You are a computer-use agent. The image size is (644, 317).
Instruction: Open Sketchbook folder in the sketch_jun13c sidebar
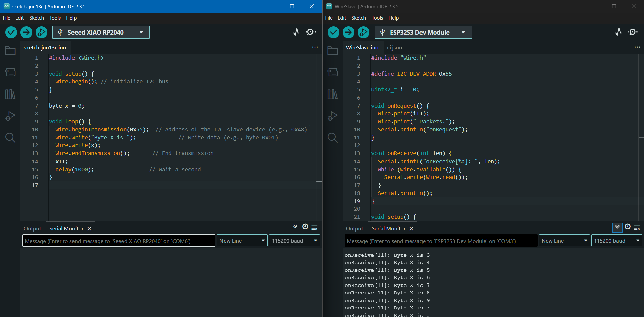click(x=10, y=51)
